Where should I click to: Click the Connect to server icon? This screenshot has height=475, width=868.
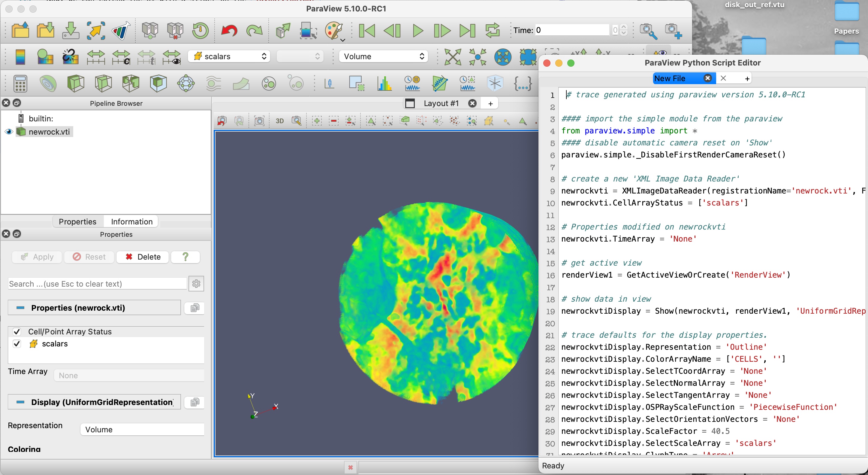[149, 30]
